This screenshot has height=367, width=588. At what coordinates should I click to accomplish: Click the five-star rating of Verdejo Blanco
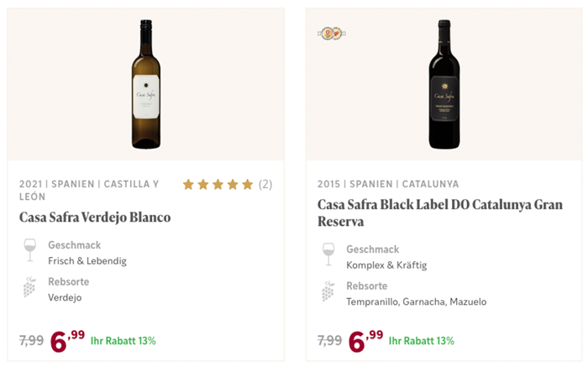(218, 184)
